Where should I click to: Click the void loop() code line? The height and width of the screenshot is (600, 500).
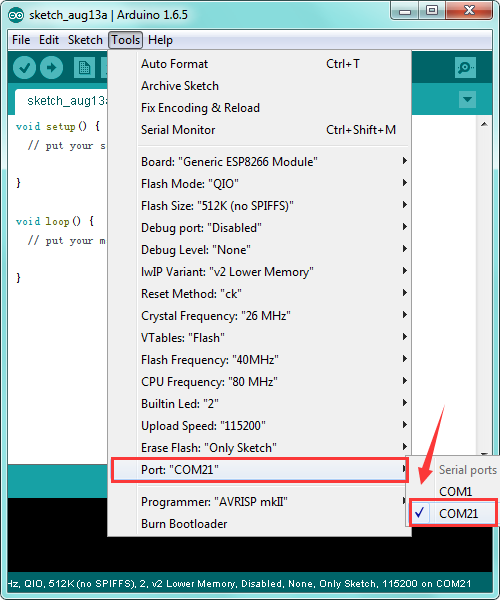[55, 221]
